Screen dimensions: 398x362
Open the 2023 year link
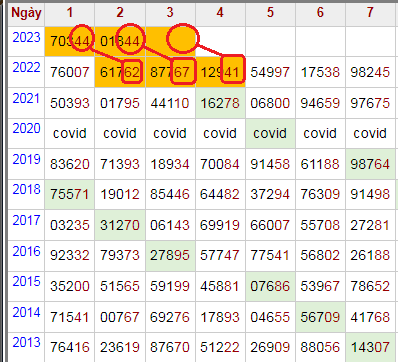tap(26, 37)
